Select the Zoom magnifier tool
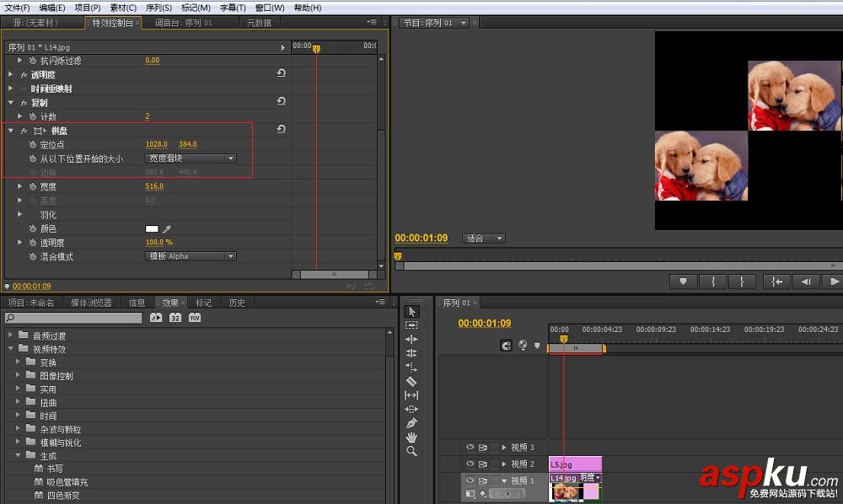 coord(411,452)
